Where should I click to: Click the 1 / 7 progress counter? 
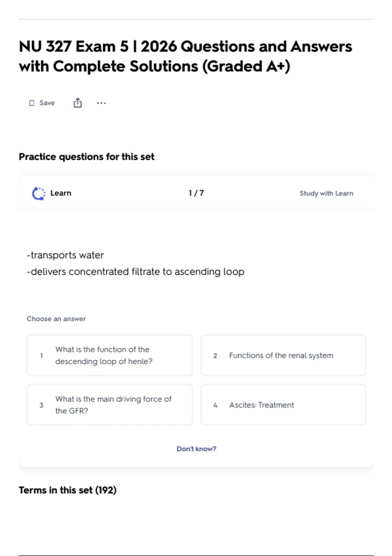point(196,193)
